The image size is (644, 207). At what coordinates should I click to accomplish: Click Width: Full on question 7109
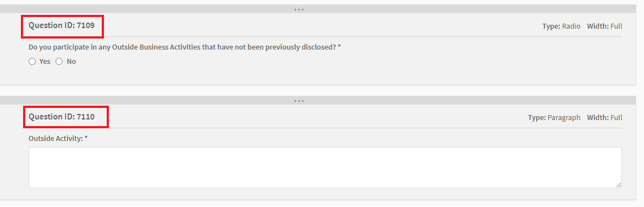pyautogui.click(x=604, y=26)
